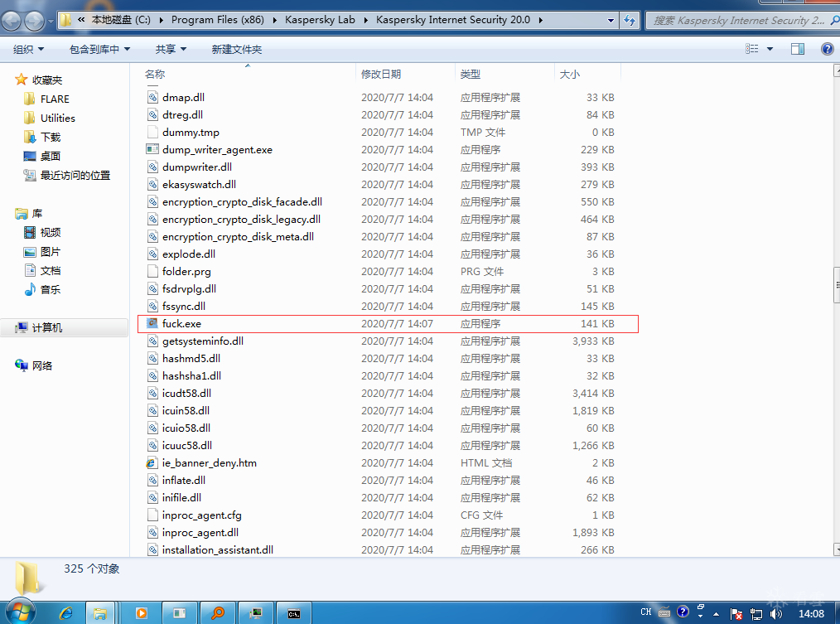Select the inproc_agent.cfg file icon

tap(152, 515)
